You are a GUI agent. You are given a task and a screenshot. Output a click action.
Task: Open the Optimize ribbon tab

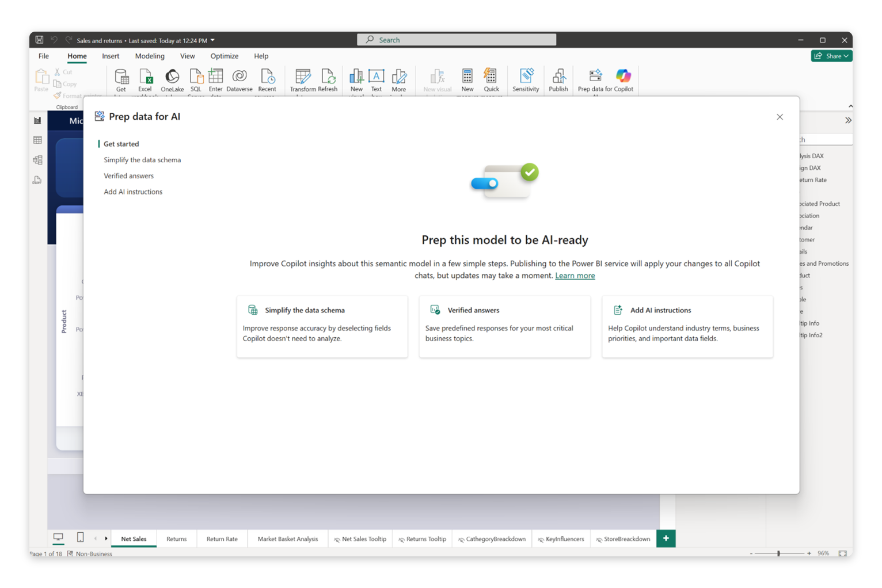tap(225, 56)
